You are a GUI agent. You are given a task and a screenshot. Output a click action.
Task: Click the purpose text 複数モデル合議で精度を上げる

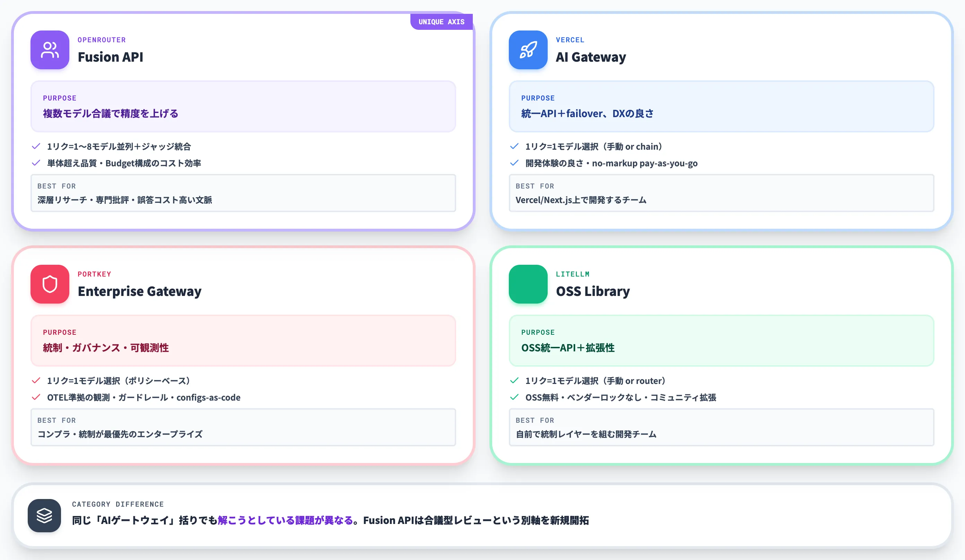(x=110, y=114)
